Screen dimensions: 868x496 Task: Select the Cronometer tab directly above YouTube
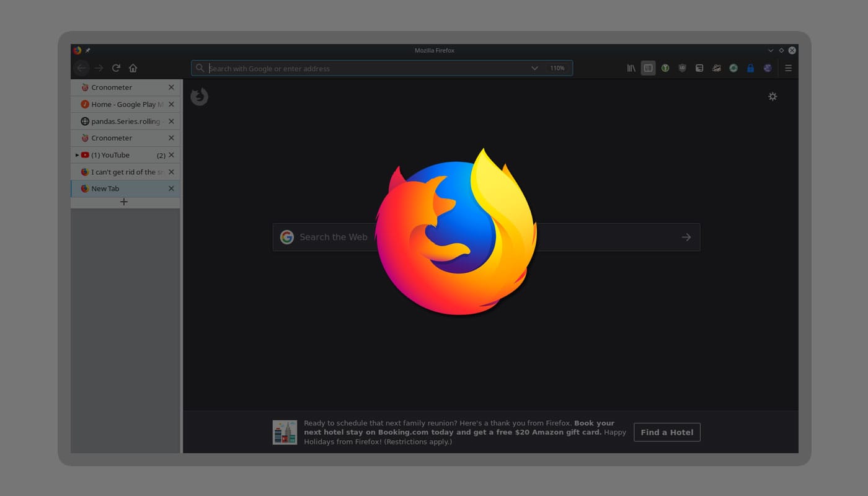pyautogui.click(x=125, y=138)
